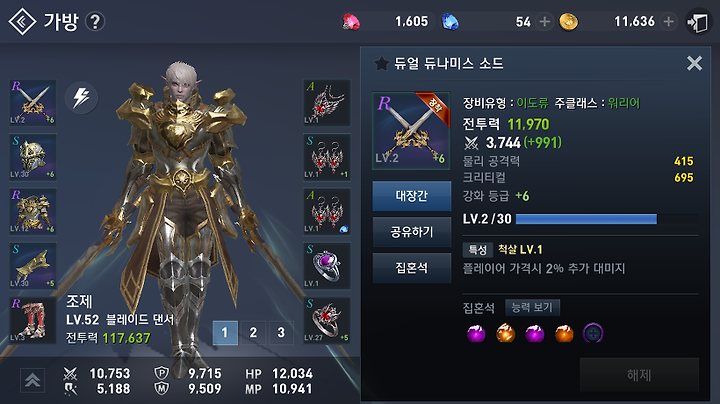Tap the lightning bolt auto-equip icon
Viewport: 720px width, 404px height.
point(81,97)
